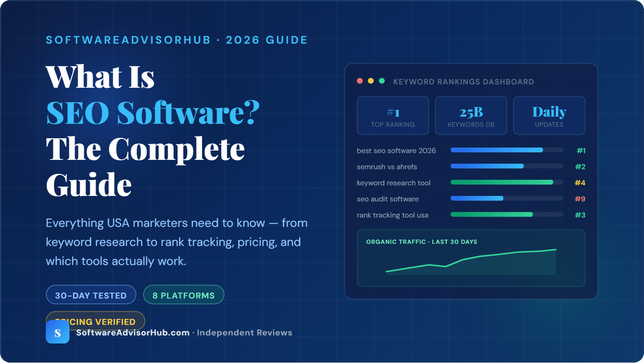
Task: Click the 'Independent Reviews' text
Action: click(x=244, y=332)
